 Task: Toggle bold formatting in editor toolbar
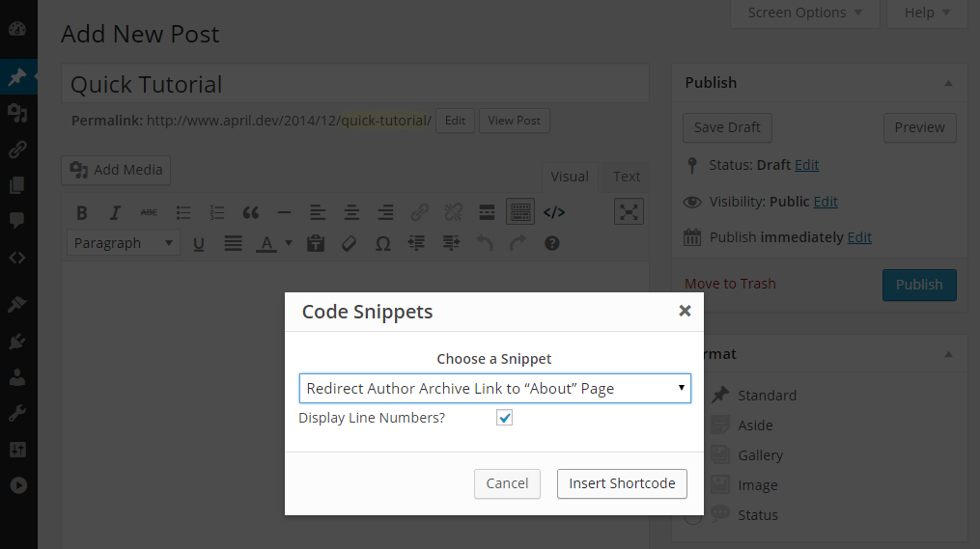pos(81,212)
